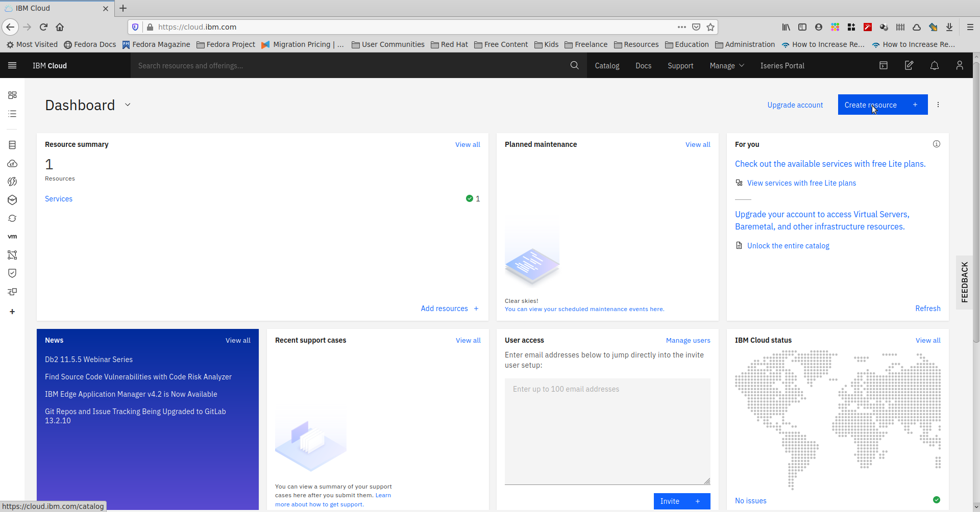Click View all in Recent support cases

click(x=468, y=340)
